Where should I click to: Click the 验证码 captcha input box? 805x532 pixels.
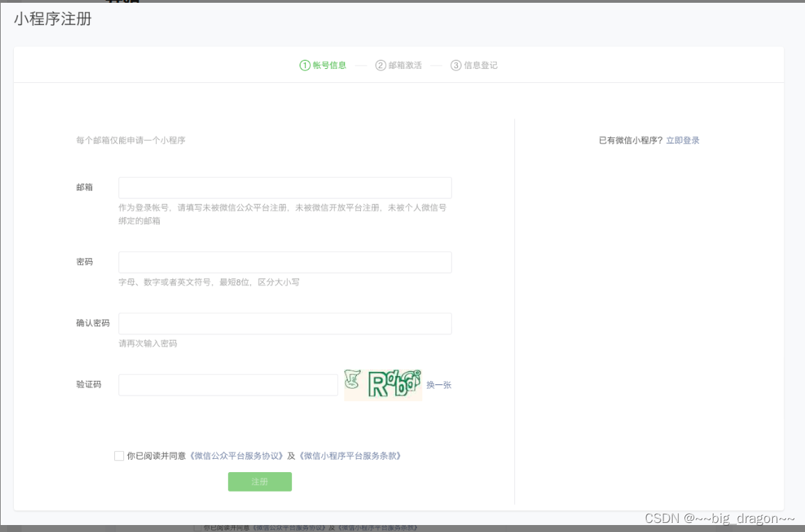[x=228, y=385]
